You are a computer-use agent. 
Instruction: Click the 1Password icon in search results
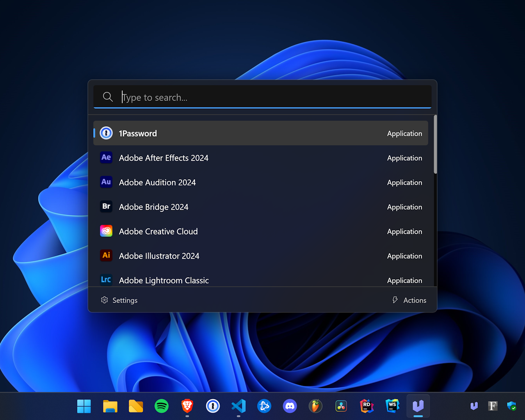tap(106, 133)
